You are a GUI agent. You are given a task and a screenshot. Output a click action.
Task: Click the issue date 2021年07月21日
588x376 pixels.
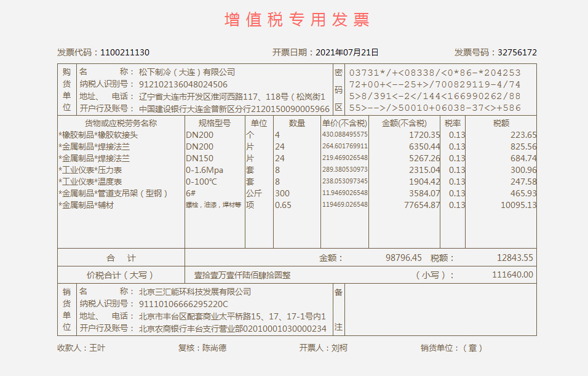point(347,52)
